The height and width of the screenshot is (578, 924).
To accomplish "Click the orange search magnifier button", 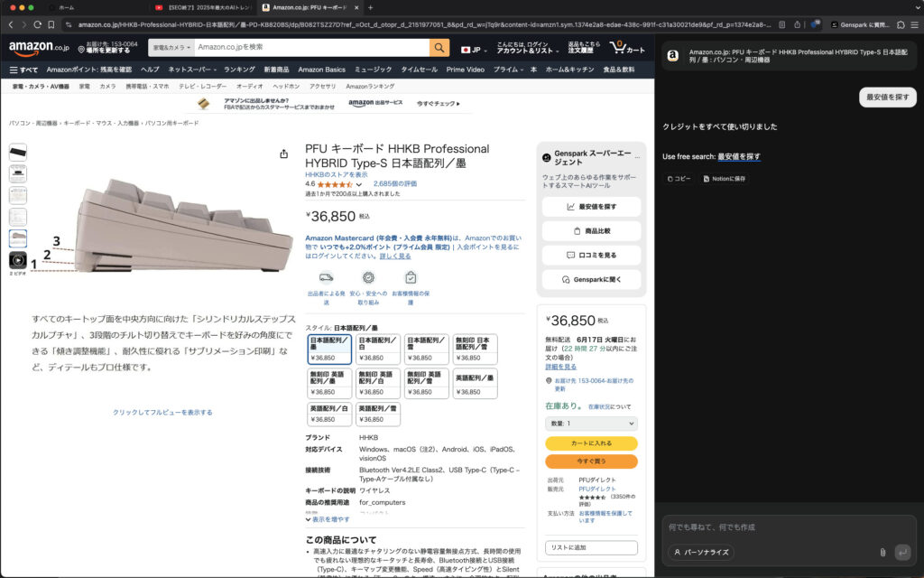I will (x=439, y=47).
